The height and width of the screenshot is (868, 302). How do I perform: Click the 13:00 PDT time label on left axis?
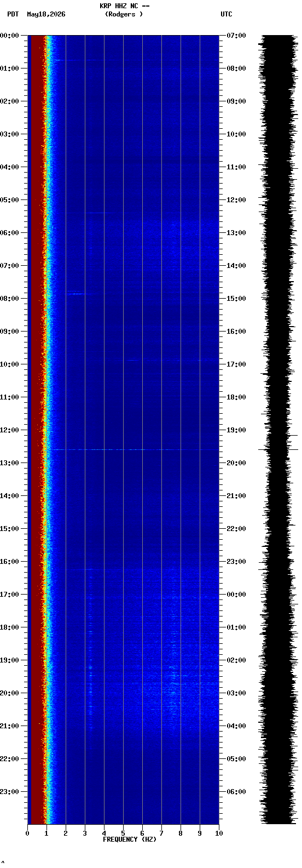click(x=10, y=463)
